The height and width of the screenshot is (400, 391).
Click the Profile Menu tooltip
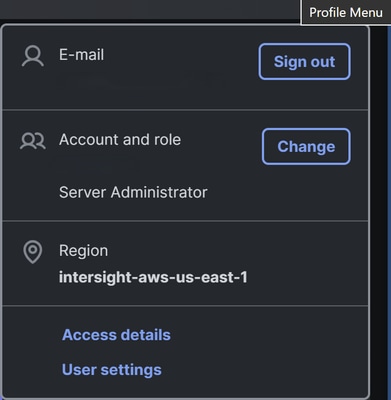(346, 13)
